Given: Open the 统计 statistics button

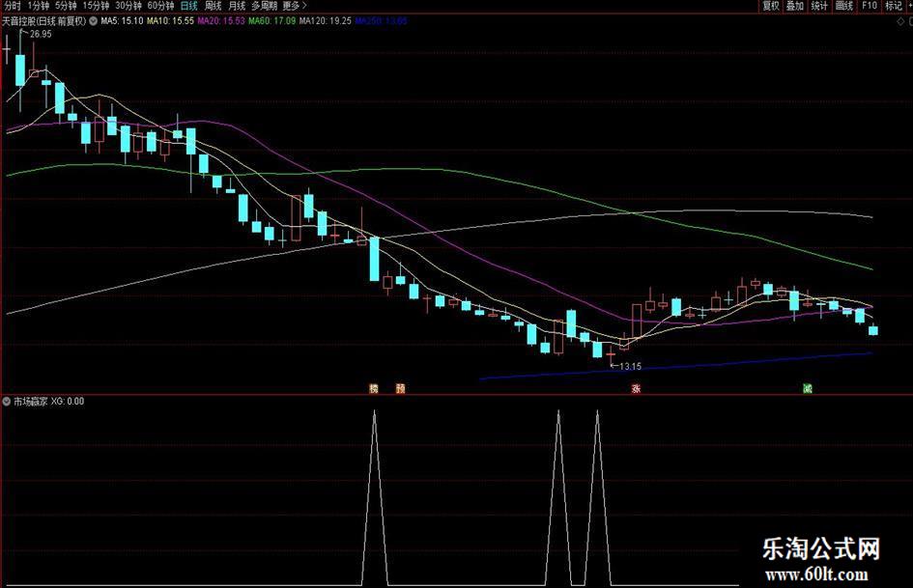Looking at the screenshot, I should point(819,6).
